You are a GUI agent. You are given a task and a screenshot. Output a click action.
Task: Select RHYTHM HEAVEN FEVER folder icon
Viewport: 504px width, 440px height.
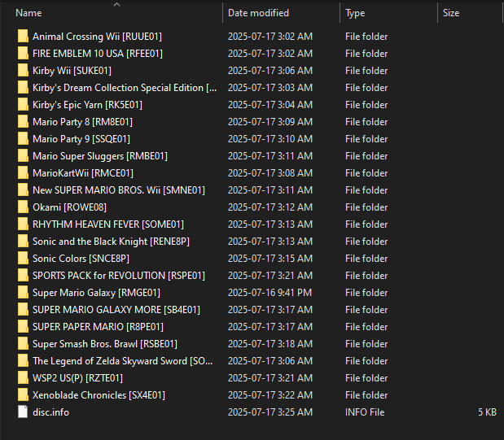coord(23,224)
